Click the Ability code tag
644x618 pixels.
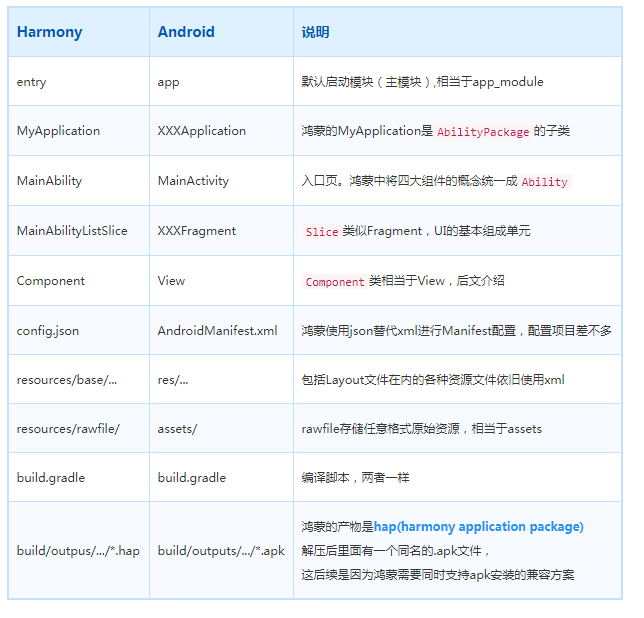click(545, 181)
